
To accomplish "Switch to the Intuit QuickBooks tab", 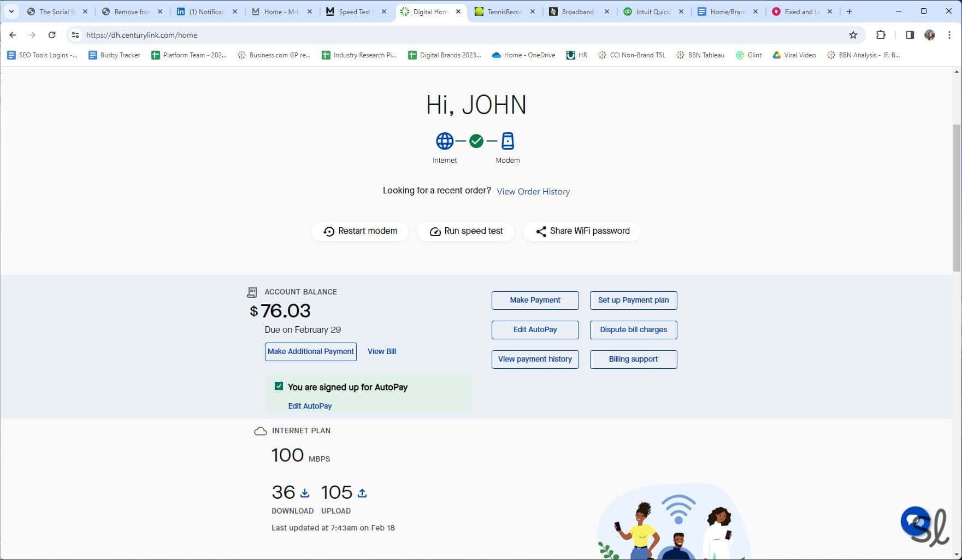I will click(652, 11).
